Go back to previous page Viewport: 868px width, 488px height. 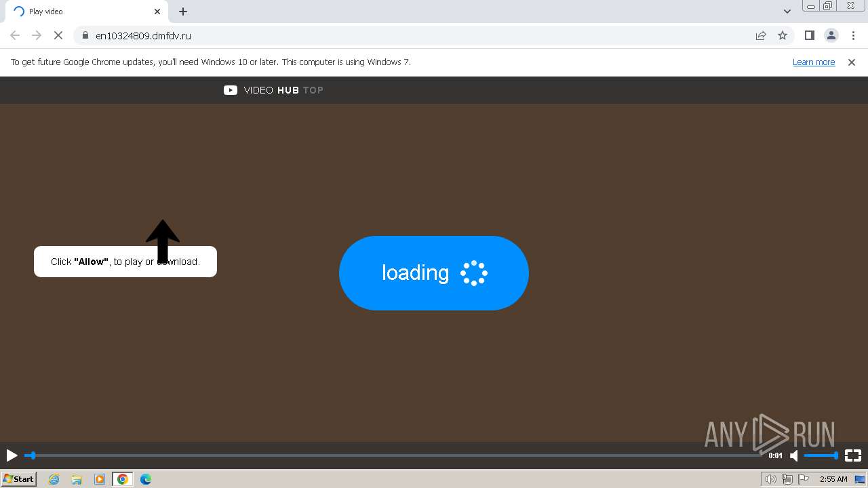coord(15,35)
